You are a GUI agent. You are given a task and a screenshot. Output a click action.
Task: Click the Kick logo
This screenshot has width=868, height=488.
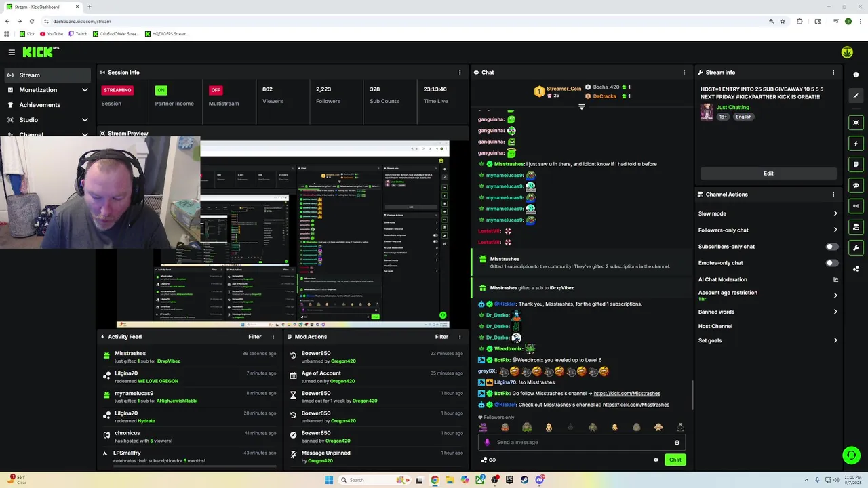41,52
